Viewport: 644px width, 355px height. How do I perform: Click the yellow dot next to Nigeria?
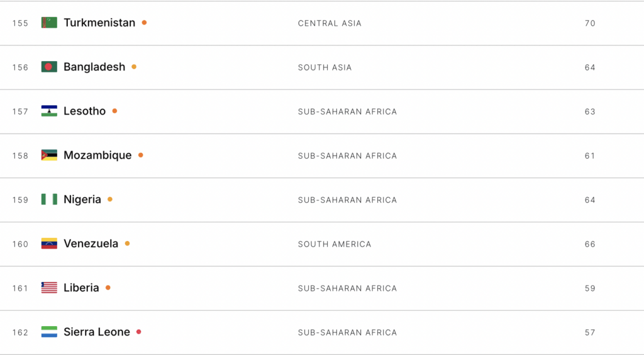coord(109,200)
